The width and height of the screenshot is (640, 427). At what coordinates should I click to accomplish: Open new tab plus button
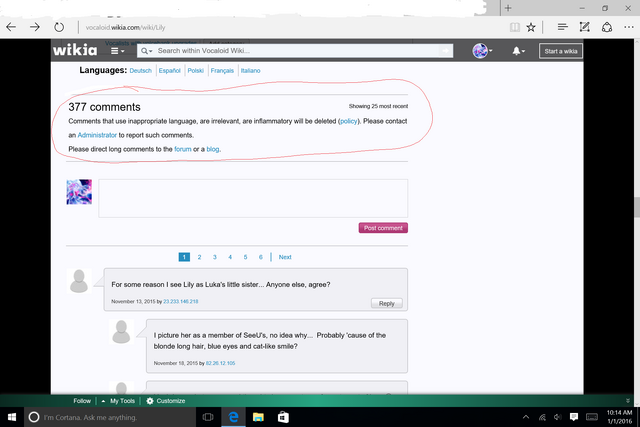point(508,8)
